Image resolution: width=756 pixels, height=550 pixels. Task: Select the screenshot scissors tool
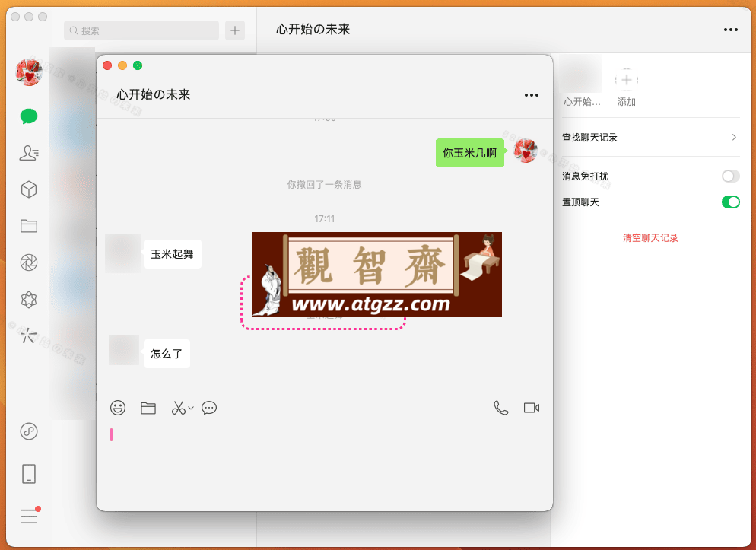tap(179, 408)
